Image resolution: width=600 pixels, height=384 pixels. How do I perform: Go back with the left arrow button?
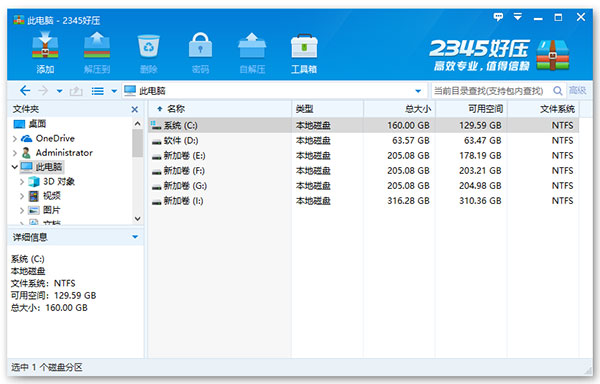25,91
